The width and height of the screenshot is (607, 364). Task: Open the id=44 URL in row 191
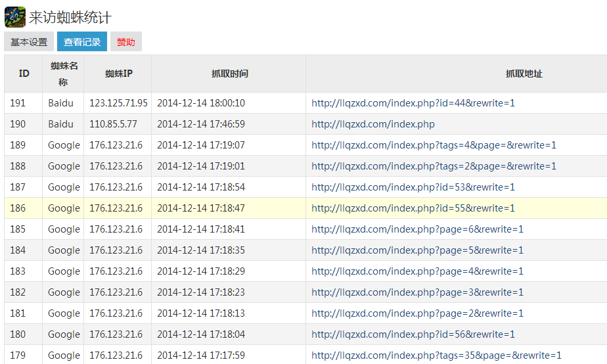[x=413, y=103]
